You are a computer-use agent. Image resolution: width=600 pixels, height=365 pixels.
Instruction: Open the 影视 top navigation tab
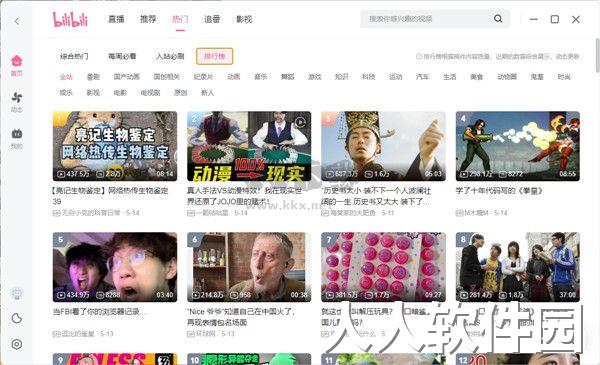[244, 19]
